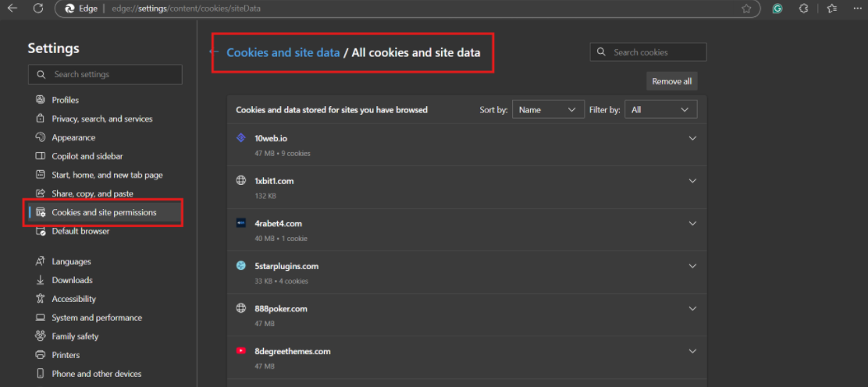
Task: Click the Privacy lock icon
Action: coord(40,119)
